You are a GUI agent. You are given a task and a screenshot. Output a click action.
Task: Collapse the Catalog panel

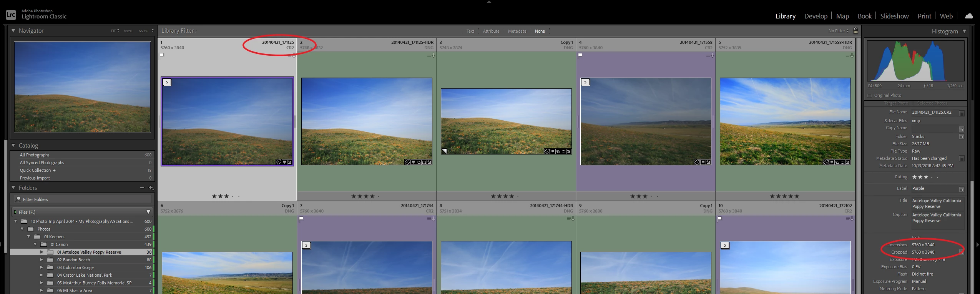(x=13, y=146)
